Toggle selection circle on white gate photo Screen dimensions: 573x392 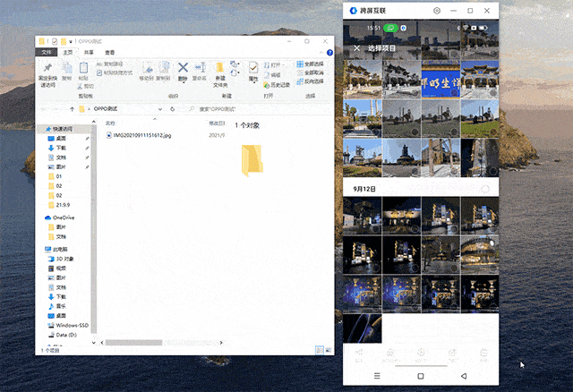click(493, 93)
